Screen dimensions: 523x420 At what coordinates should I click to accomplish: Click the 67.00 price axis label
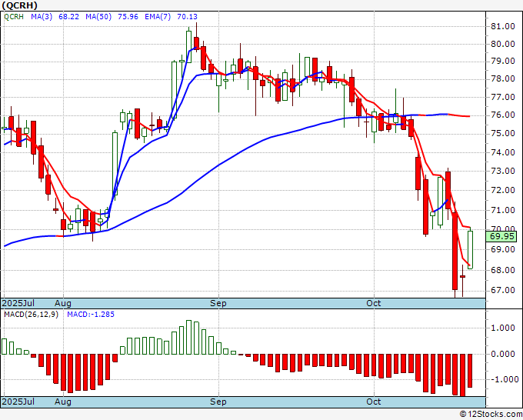click(x=503, y=290)
